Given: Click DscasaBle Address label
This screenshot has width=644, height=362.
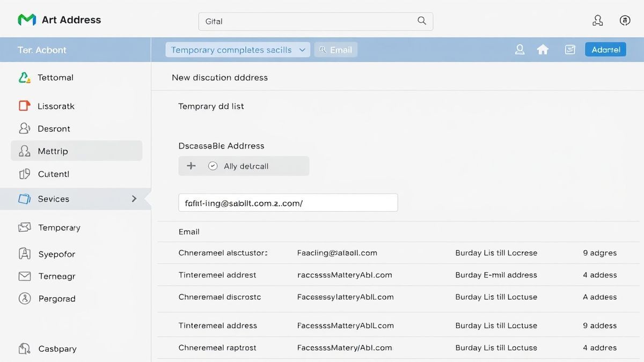Looking at the screenshot, I should pos(221,146).
